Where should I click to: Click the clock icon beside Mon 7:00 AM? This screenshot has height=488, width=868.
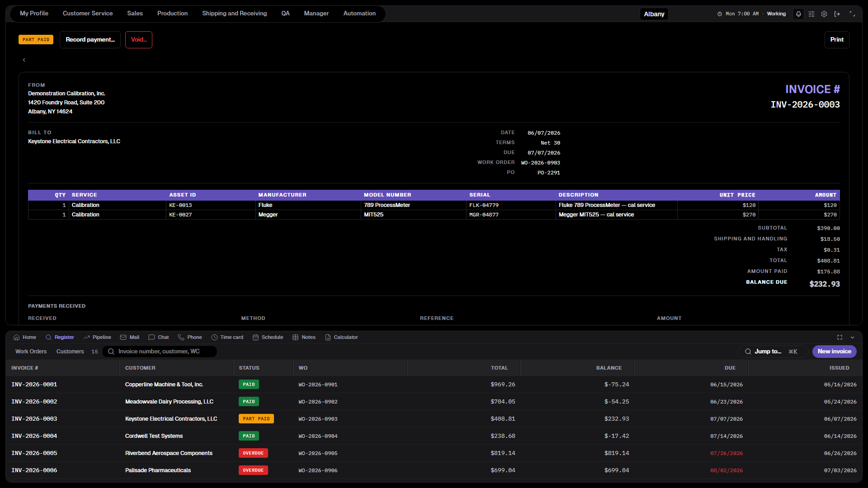[x=720, y=14]
